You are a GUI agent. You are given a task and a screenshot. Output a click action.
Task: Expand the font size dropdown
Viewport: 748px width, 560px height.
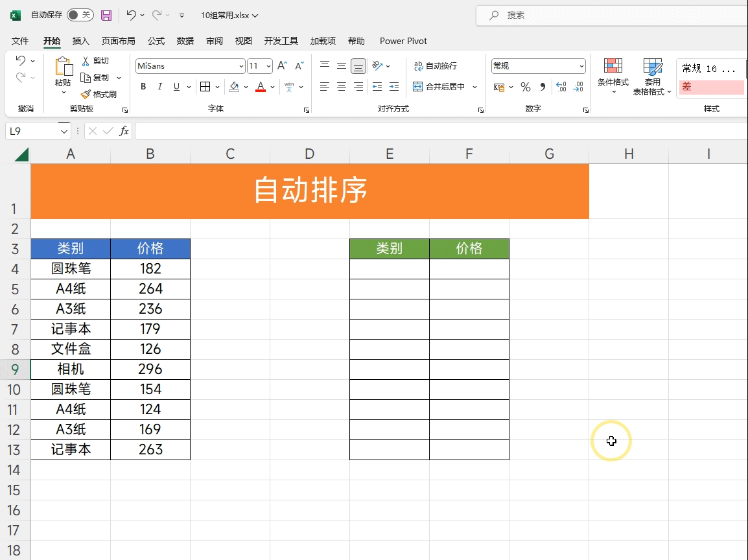tap(268, 65)
